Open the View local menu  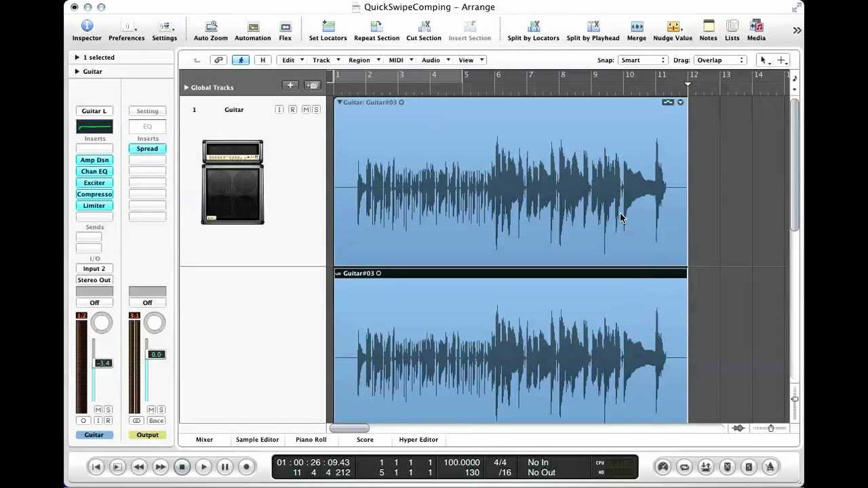tap(471, 60)
